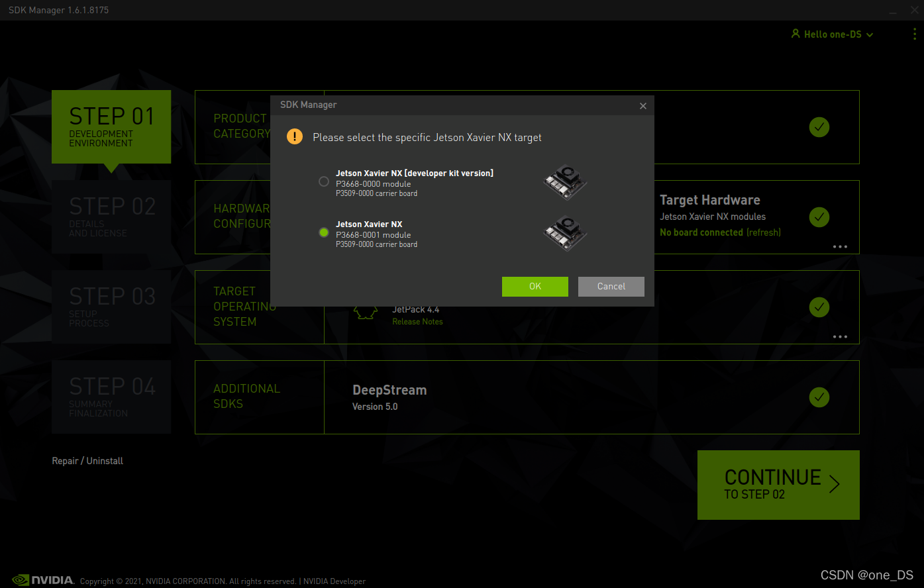Open STEP 04 Summary Finalization tab
Image resolution: width=924 pixels, height=588 pixels.
(111, 397)
